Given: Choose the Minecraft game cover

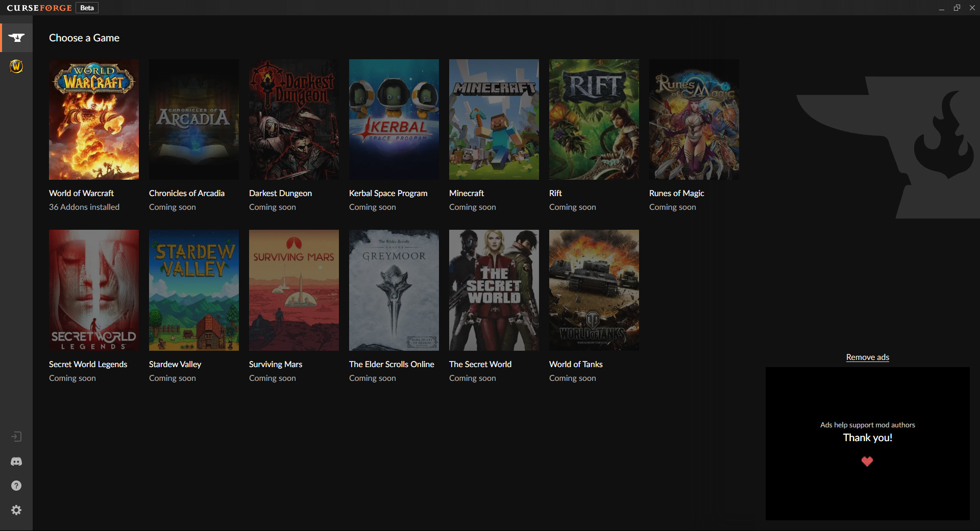Looking at the screenshot, I should click(x=494, y=119).
